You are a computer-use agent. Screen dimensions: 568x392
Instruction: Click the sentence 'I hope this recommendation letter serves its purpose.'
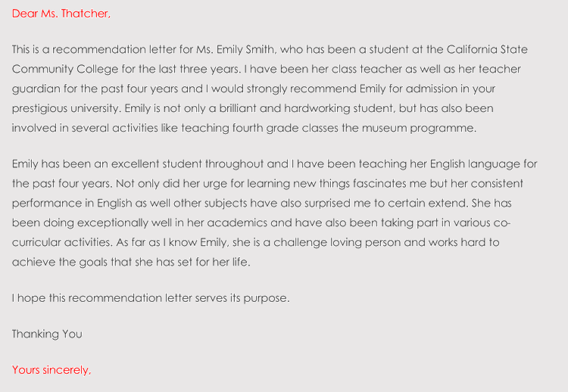pyautogui.click(x=151, y=298)
